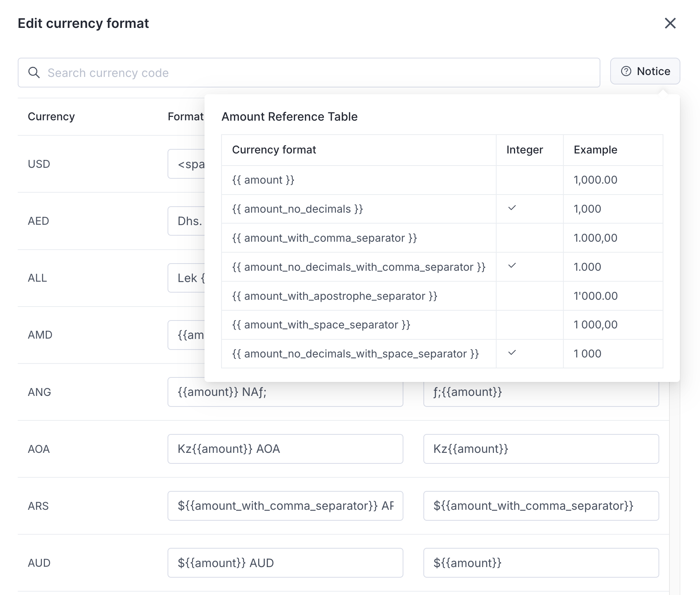Click checkmark for amount_no_decimals_with_comma_separator row
This screenshot has height=595, width=700.
(x=512, y=266)
